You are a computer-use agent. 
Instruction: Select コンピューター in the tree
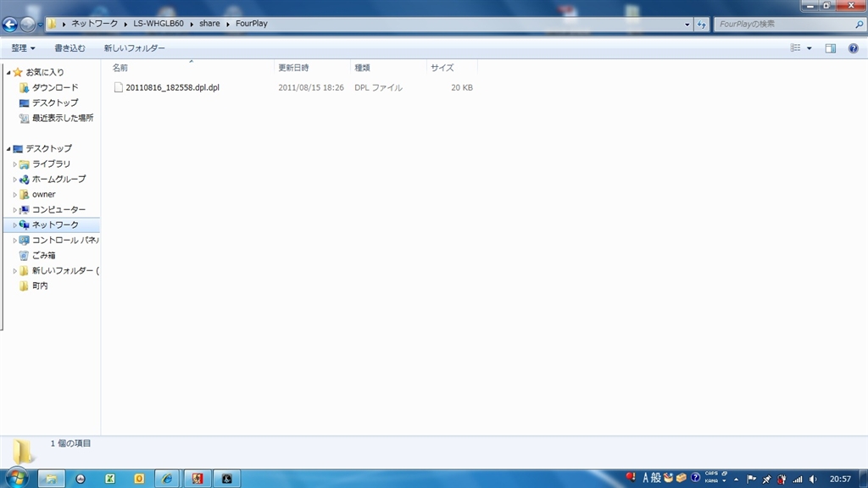[x=58, y=210]
